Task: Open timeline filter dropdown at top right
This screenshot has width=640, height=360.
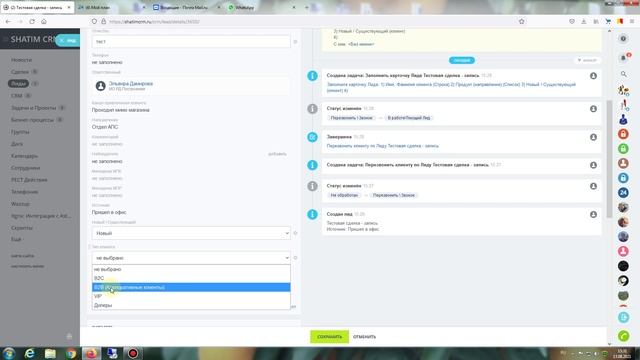Action: point(587,60)
